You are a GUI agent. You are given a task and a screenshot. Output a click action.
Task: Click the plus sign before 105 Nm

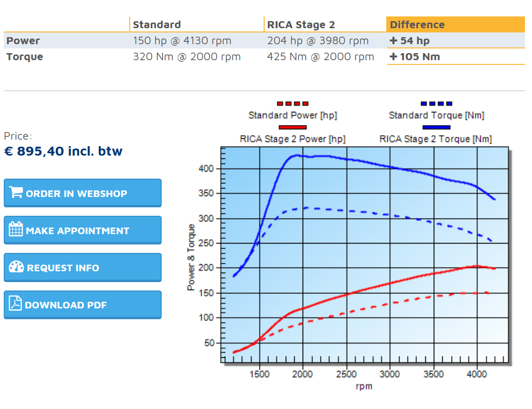point(393,57)
